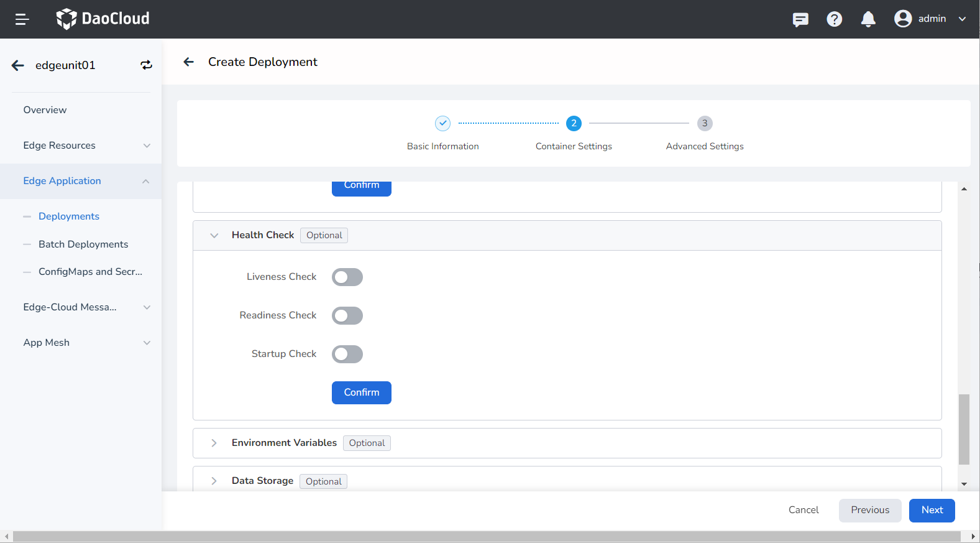Image resolution: width=980 pixels, height=543 pixels.
Task: Click Confirm button under Startup Check
Action: pyautogui.click(x=361, y=392)
